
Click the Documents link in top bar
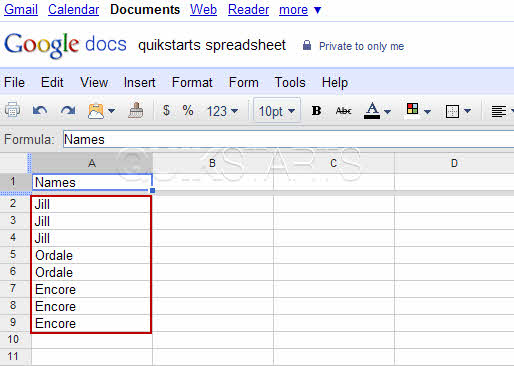point(145,9)
